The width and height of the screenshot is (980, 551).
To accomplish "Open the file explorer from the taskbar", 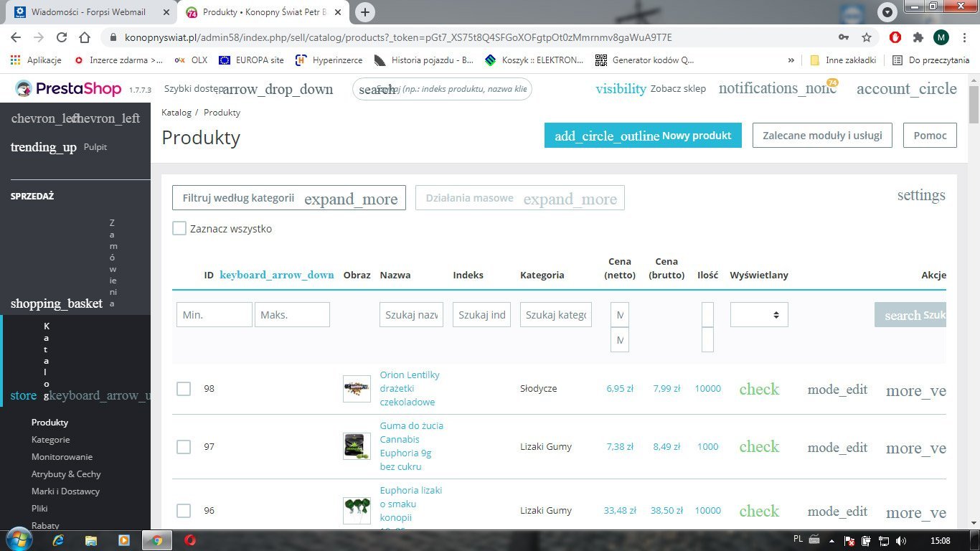I will pos(91,540).
